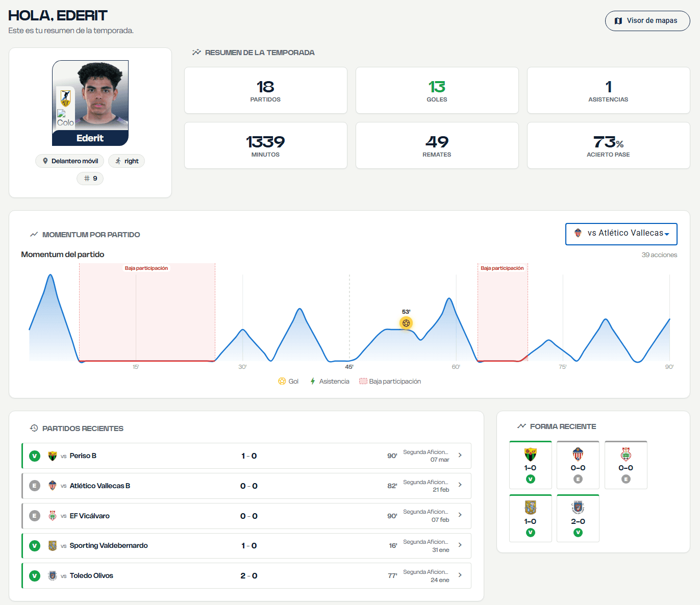Click the Ederit player photo card
700x605 pixels.
pyautogui.click(x=90, y=103)
